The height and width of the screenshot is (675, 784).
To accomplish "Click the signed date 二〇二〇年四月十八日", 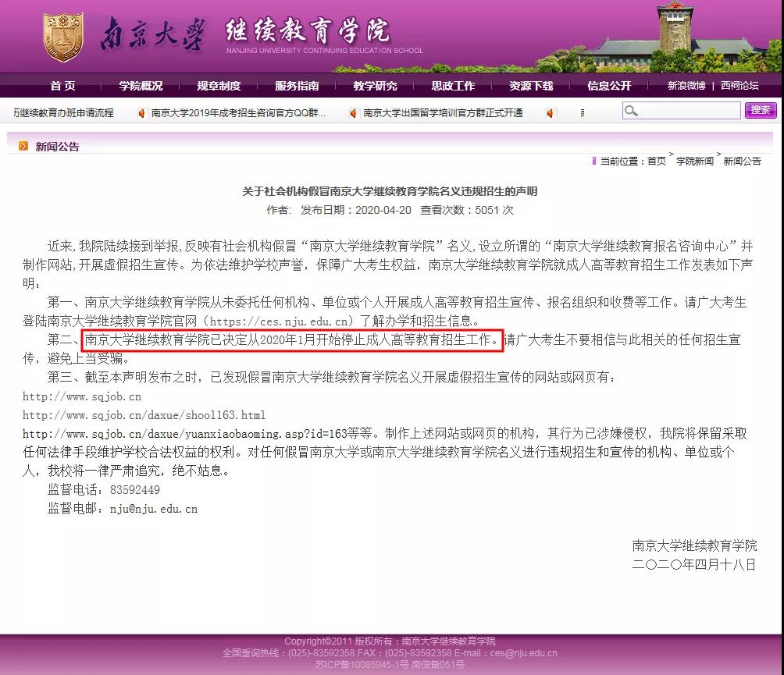I will click(694, 565).
